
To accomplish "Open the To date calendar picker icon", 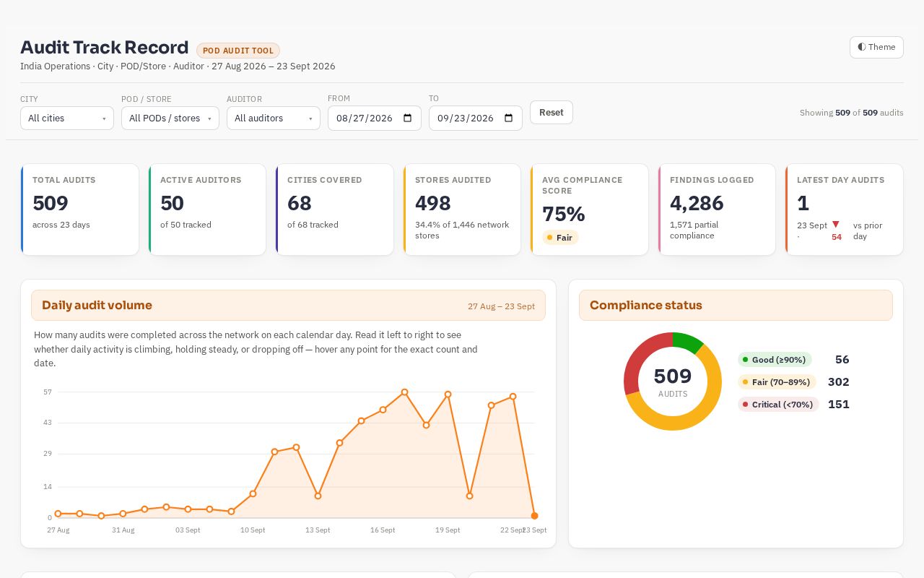I will [508, 118].
